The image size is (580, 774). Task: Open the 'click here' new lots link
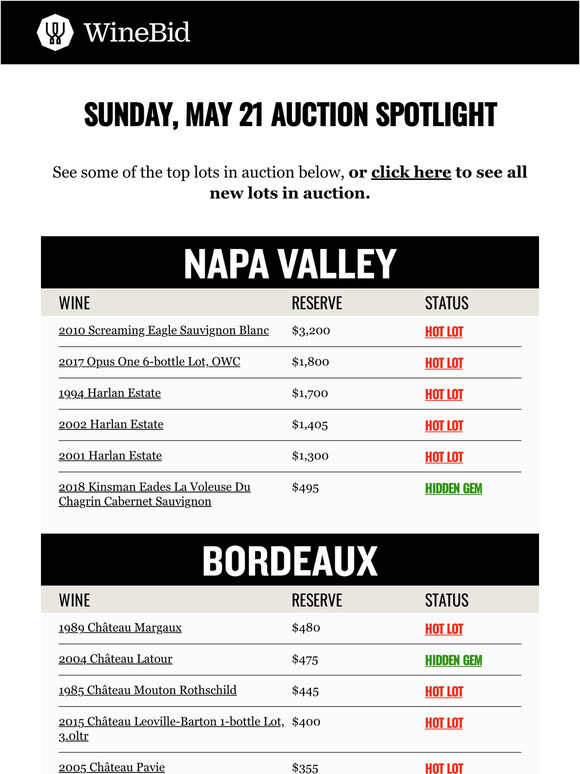[x=411, y=172]
